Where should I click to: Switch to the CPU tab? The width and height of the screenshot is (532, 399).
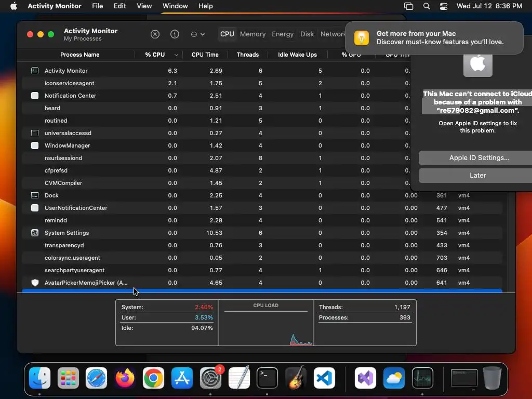coord(227,34)
